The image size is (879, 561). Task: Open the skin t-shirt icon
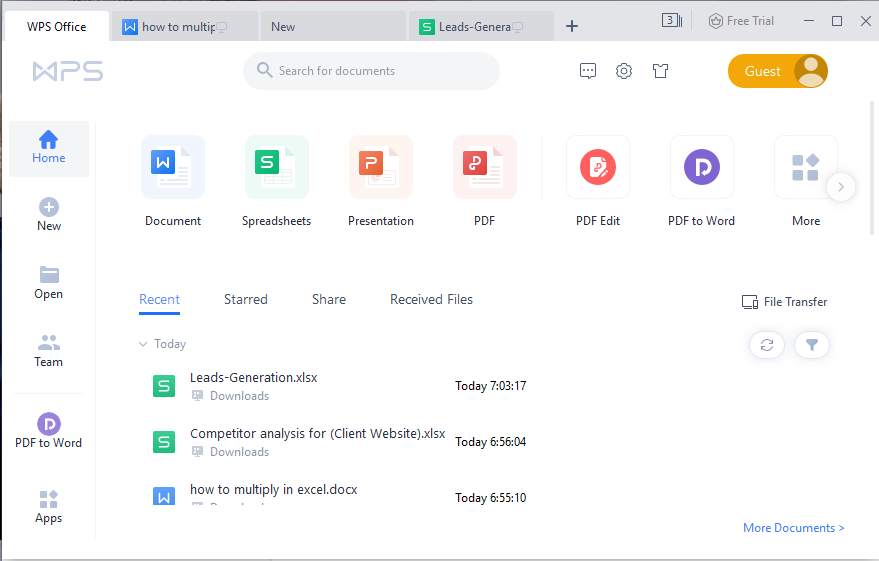(660, 71)
